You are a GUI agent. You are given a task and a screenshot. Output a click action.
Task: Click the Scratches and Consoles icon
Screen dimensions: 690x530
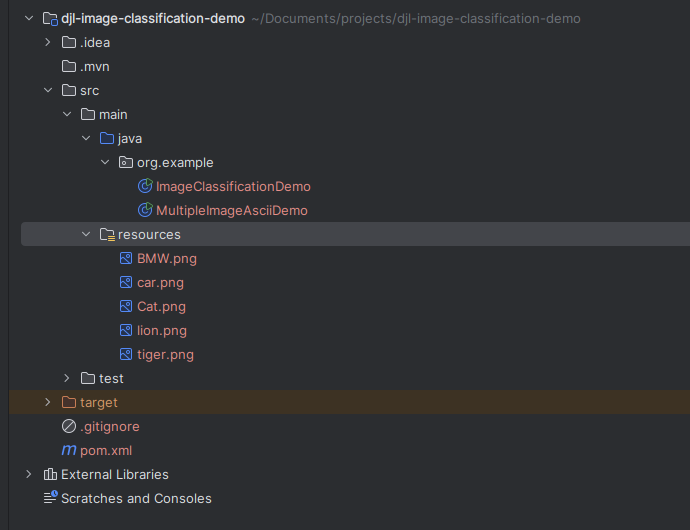pos(50,499)
